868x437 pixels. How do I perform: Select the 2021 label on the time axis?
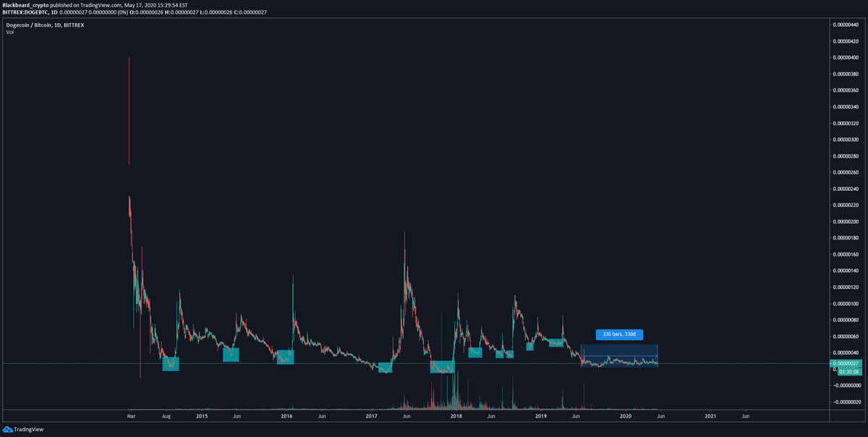[x=710, y=417]
